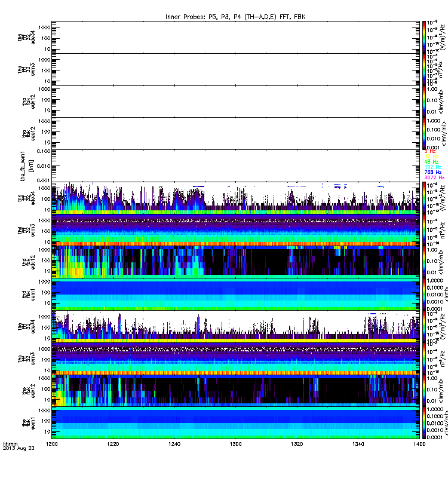Click the '1240' time axis label
The width and height of the screenshot is (448, 478).
[x=174, y=444]
